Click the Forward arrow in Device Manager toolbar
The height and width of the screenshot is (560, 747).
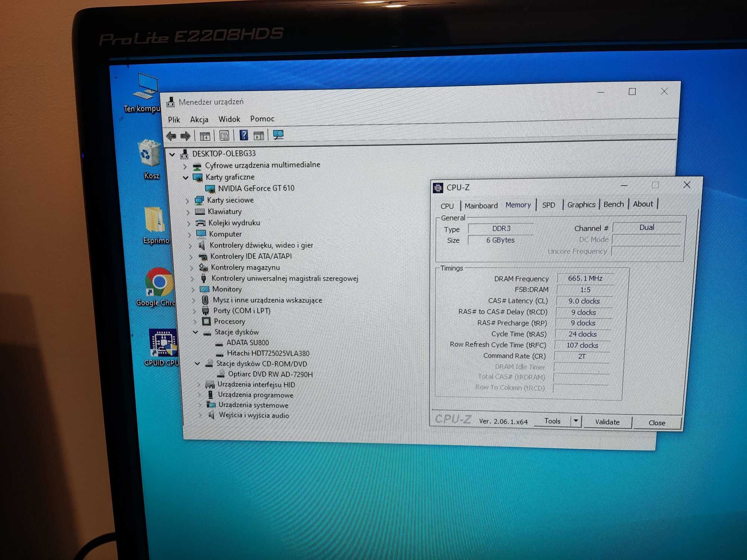pos(186,136)
